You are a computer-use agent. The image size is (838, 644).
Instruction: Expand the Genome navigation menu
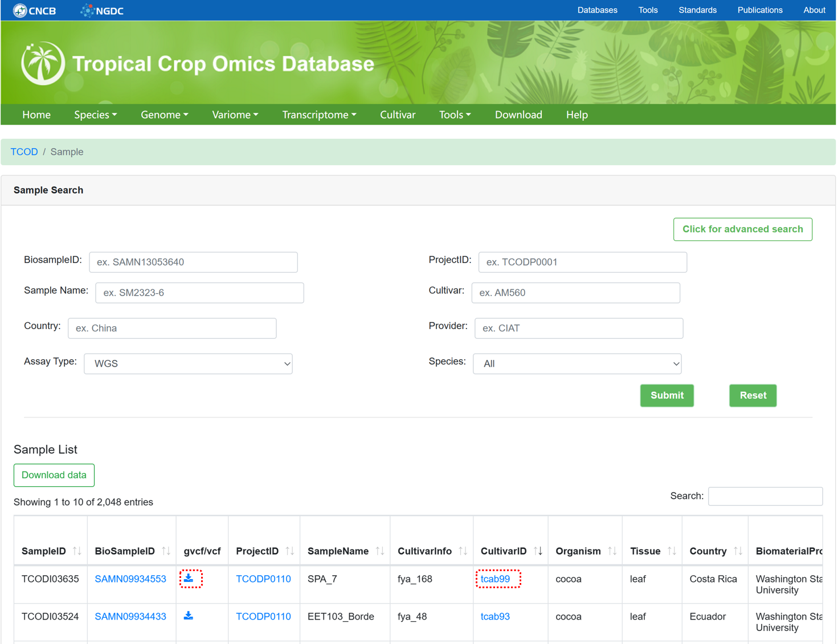tap(164, 114)
